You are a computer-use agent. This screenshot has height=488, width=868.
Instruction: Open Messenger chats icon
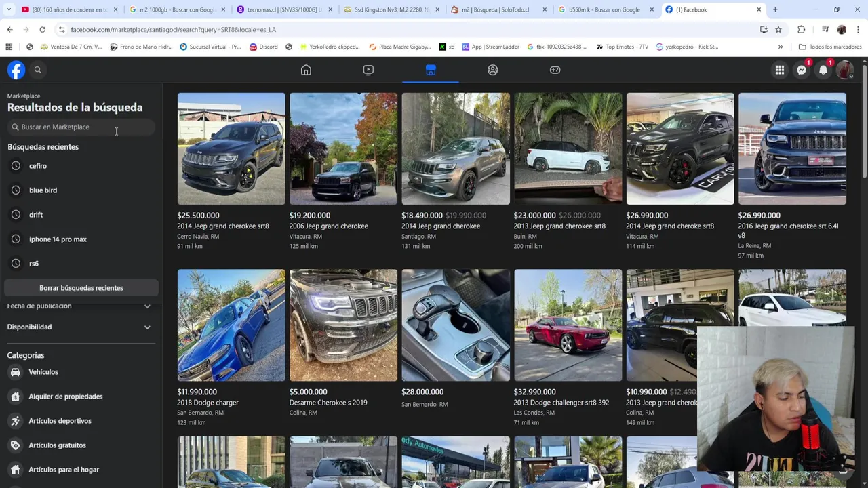802,70
